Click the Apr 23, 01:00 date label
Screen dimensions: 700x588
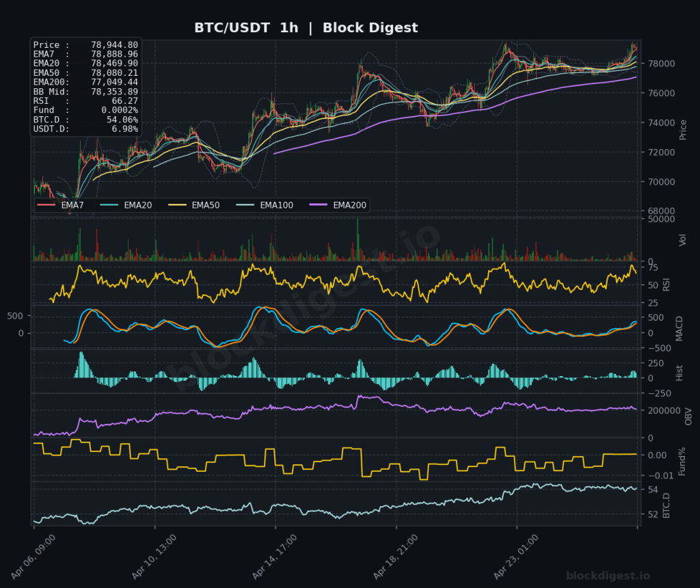[516, 557]
